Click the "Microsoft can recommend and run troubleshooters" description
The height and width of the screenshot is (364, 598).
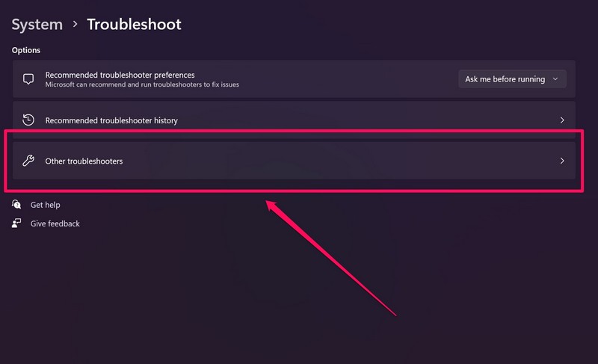142,84
